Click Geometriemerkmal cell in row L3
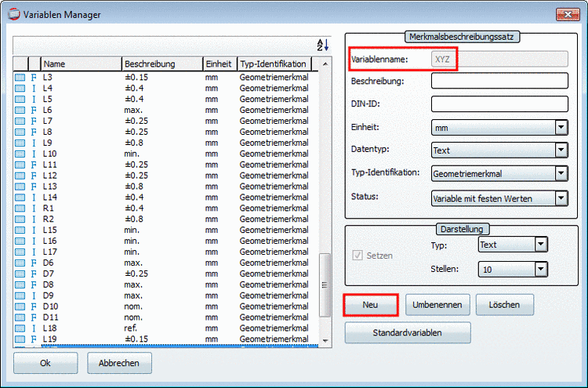The height and width of the screenshot is (388, 588). click(274, 78)
